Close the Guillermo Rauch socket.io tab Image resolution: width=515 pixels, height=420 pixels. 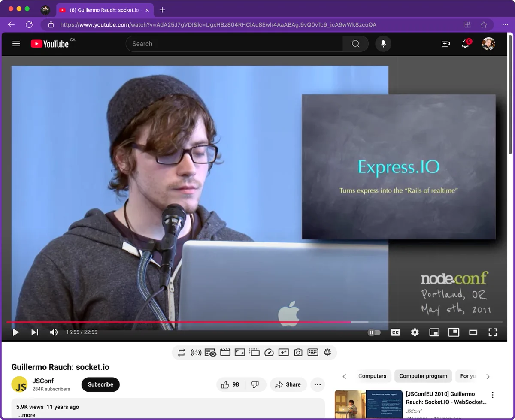coord(147,10)
